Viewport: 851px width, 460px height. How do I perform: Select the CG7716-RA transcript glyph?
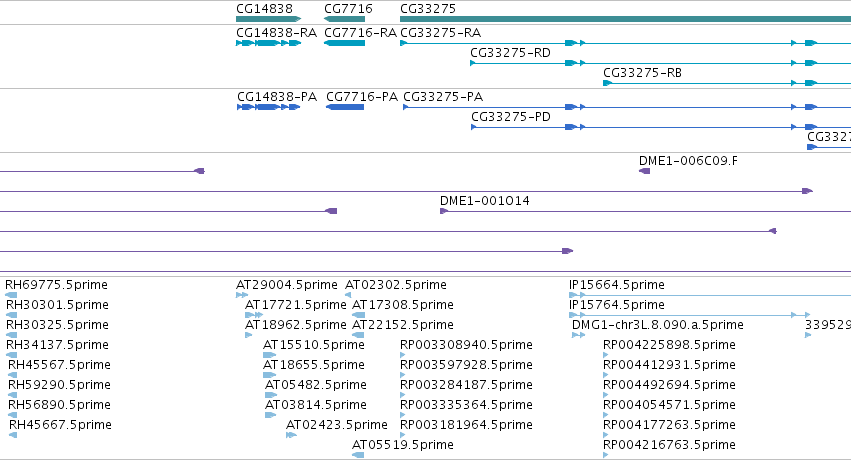click(344, 43)
